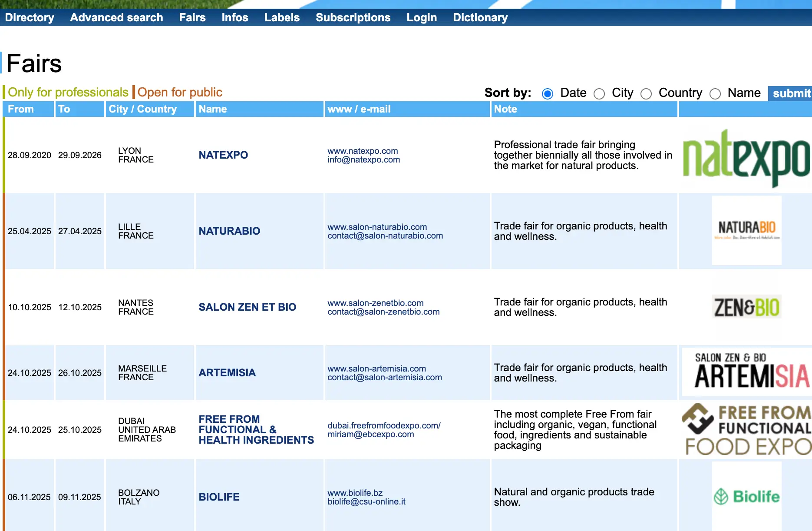Click the Biolife logo image
The height and width of the screenshot is (531, 812).
[x=747, y=496]
